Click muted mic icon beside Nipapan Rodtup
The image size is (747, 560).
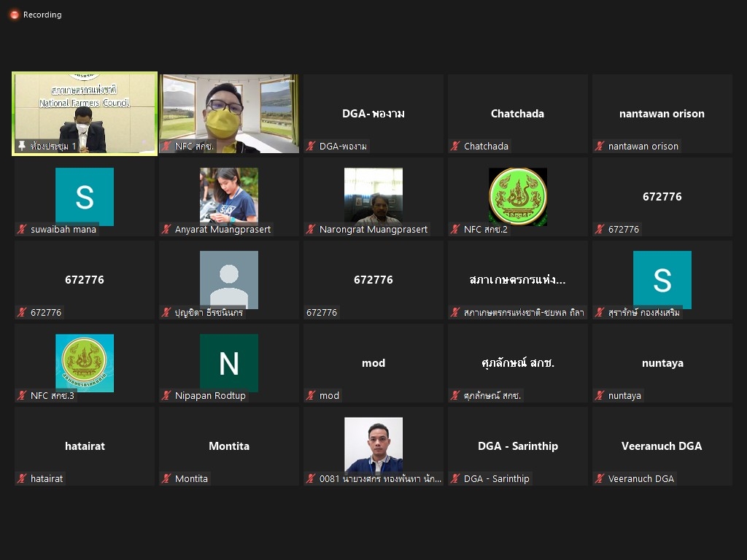[166, 395]
